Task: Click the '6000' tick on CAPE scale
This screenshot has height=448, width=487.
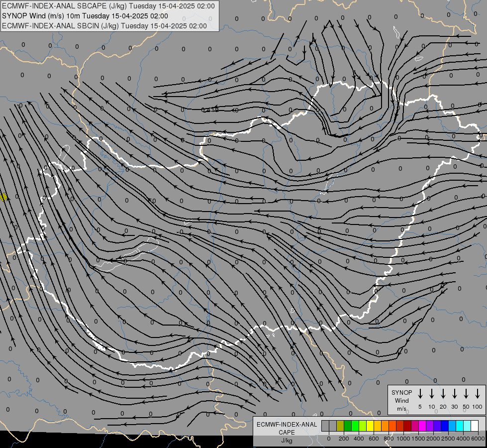Action: [478, 439]
